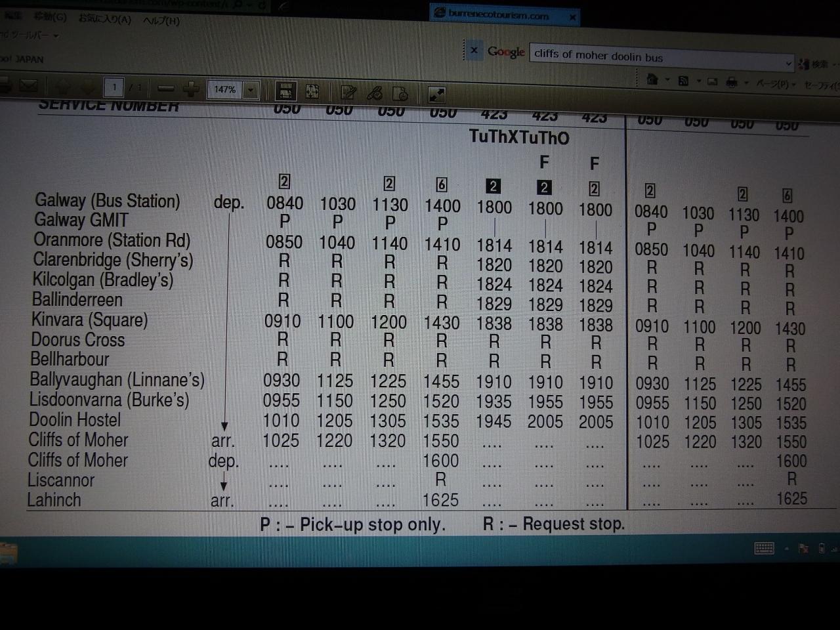Click the fit-width scrolling mode icon
840x630 pixels.
[285, 91]
